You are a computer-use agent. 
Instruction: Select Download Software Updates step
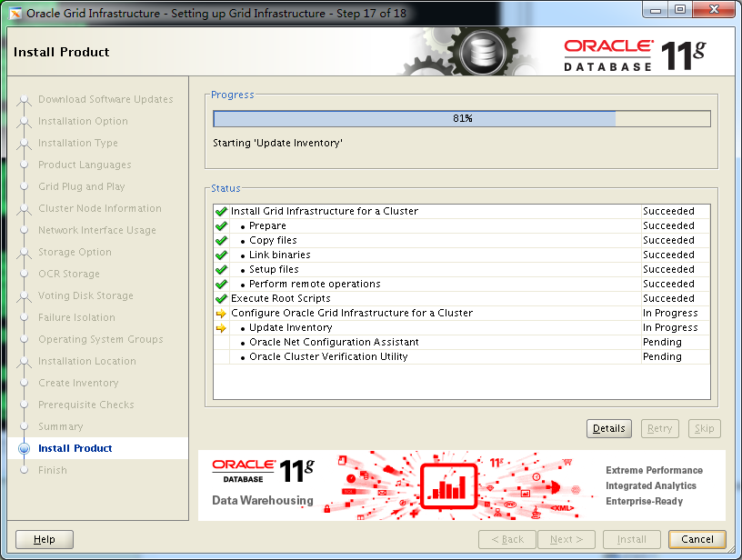click(x=105, y=99)
